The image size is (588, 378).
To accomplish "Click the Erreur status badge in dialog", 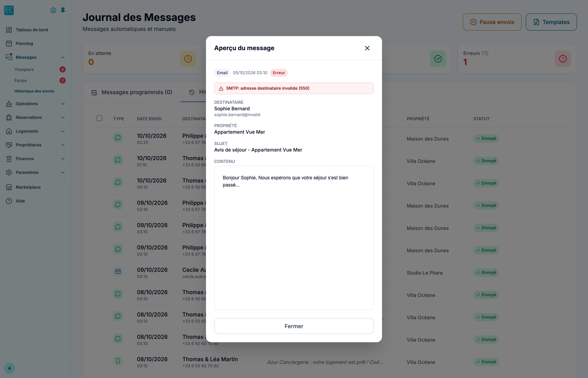I will pos(279,73).
